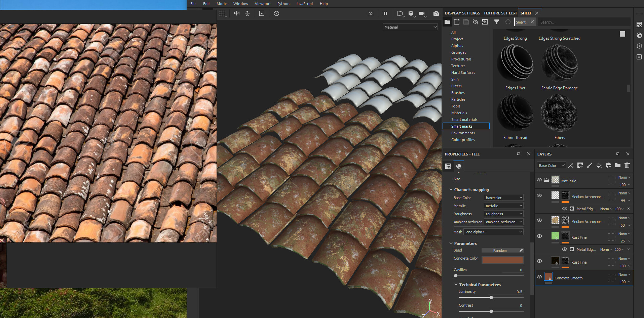644x318 pixels.
Task: Open the Material viewport mode dropdown
Action: 410,27
